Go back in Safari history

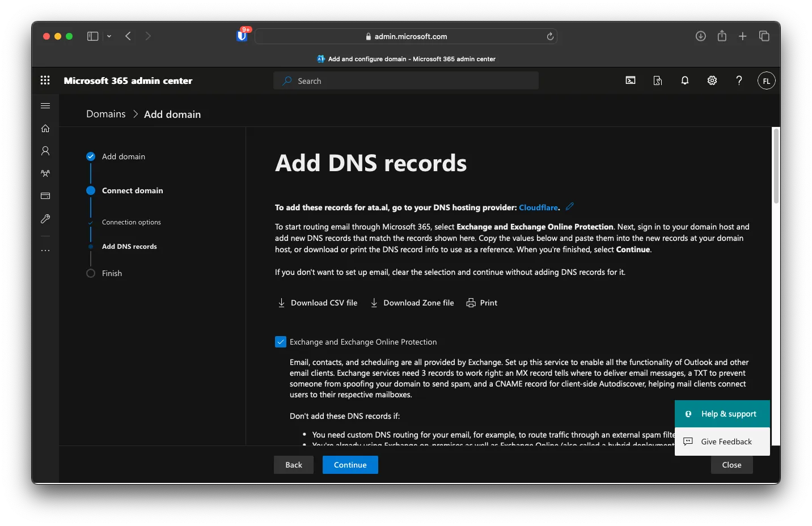pos(128,36)
